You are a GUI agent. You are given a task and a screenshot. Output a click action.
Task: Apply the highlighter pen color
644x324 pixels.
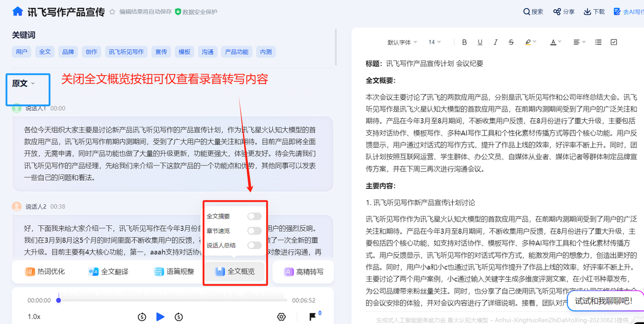(x=528, y=42)
